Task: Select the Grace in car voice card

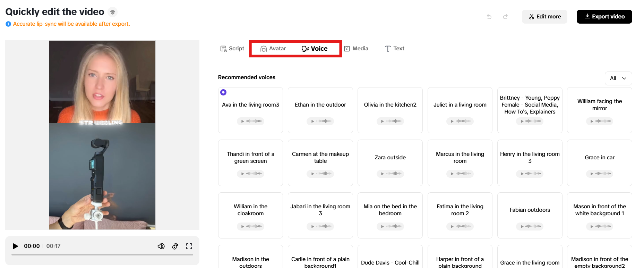Action: 599,158
